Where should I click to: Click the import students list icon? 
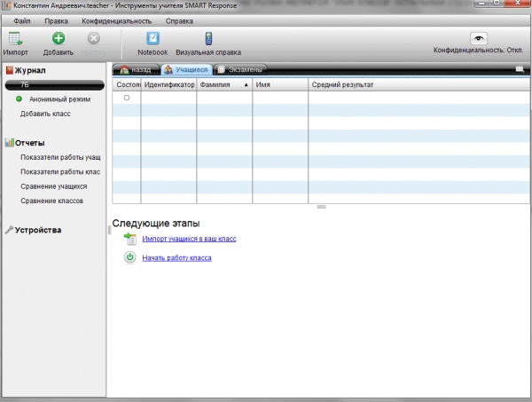tap(130, 239)
